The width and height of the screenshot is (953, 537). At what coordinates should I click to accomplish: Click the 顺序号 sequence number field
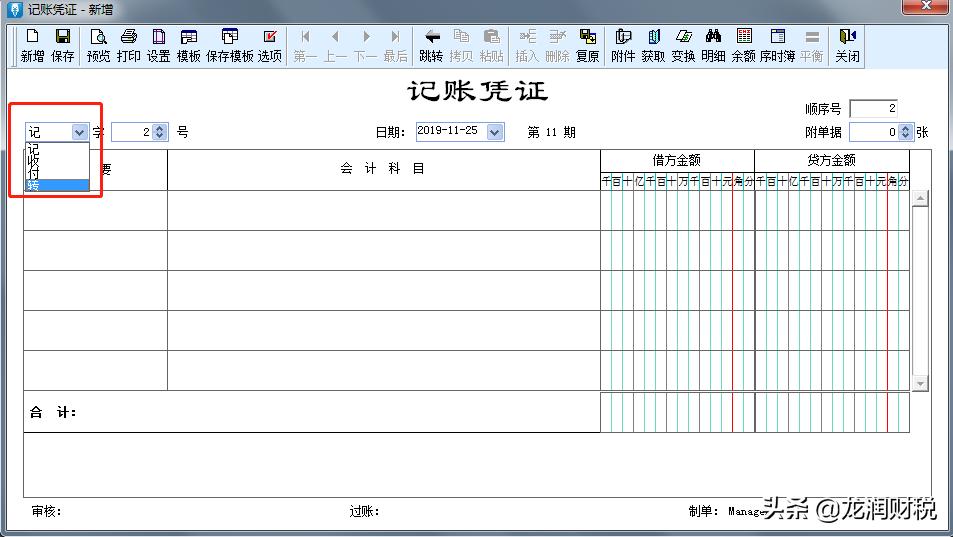(x=873, y=109)
